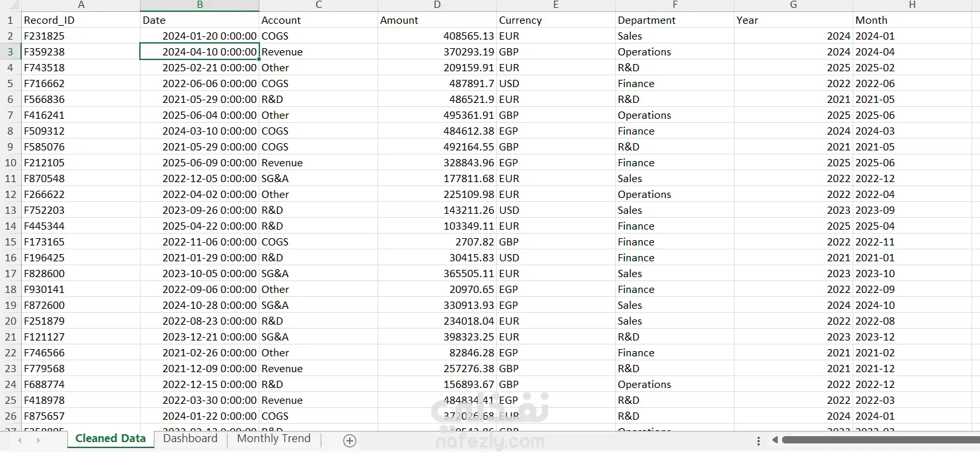Select row 10 header
Image resolution: width=980 pixels, height=452 pixels.
point(11,162)
